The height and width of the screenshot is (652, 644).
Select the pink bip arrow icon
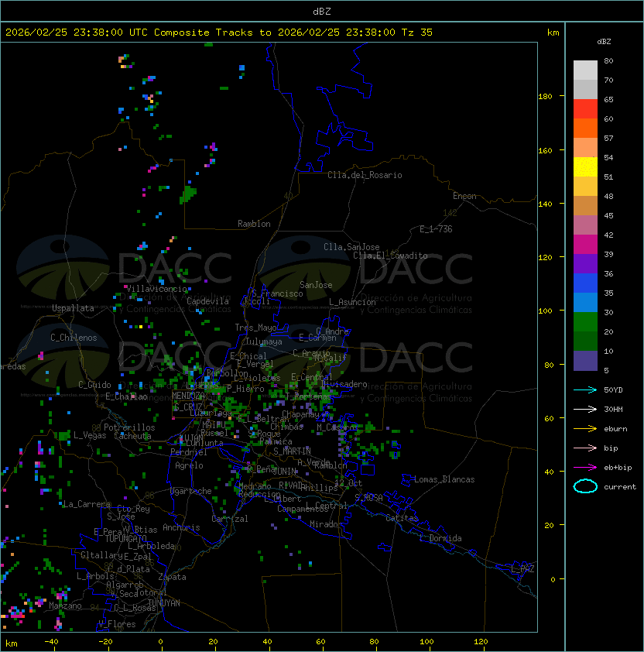585,448
